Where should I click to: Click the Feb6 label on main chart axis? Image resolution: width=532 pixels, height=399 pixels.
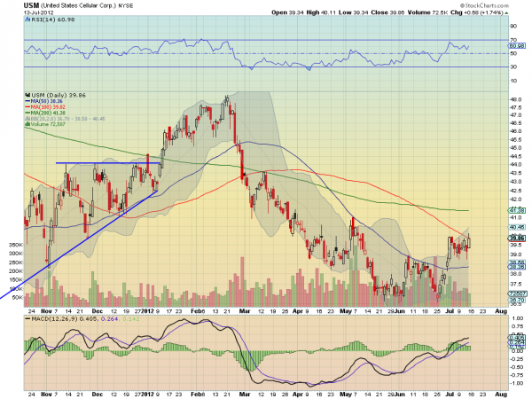tap(198, 311)
